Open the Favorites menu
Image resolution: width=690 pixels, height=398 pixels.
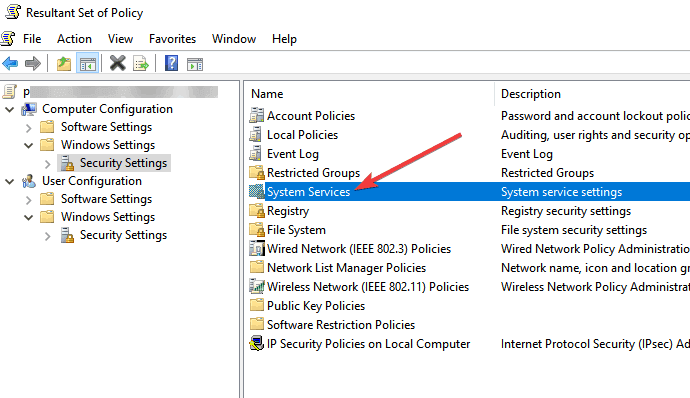tap(172, 39)
